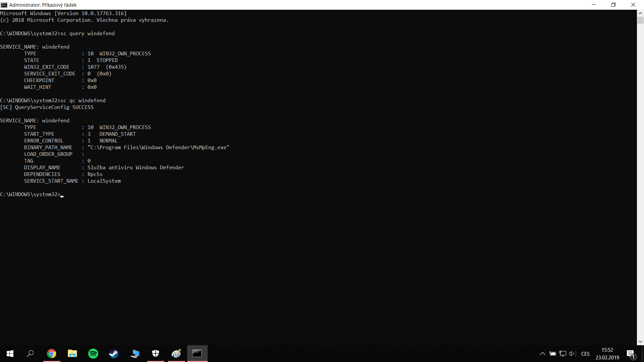Image resolution: width=644 pixels, height=362 pixels.
Task: Click the taskbar search magnifier icon
Action: click(30, 354)
